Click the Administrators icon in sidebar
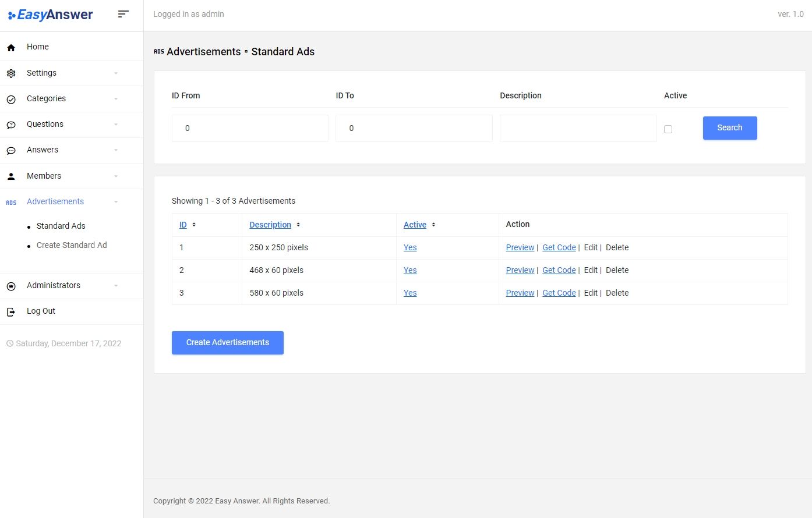Screen dimensions: 812x518 point(11,286)
